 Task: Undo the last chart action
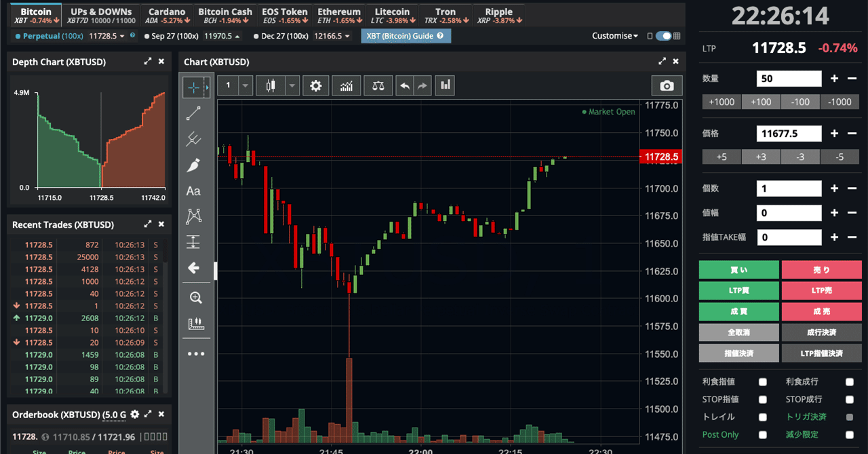[405, 85]
